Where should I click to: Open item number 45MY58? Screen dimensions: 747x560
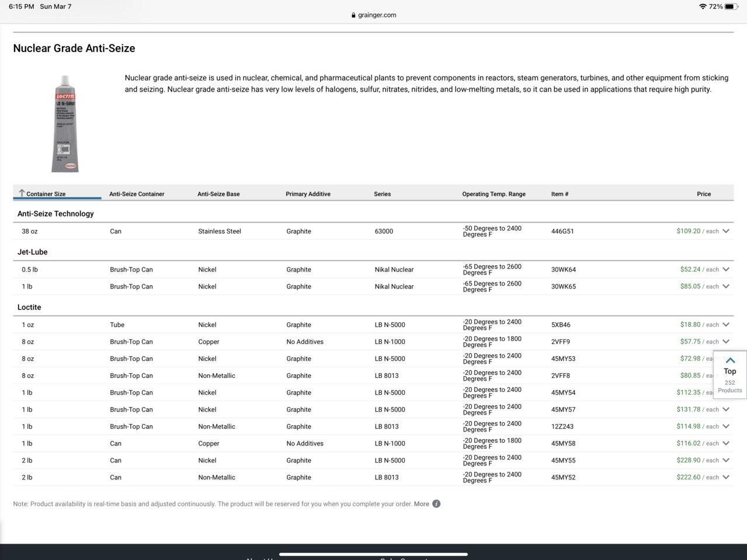click(563, 443)
